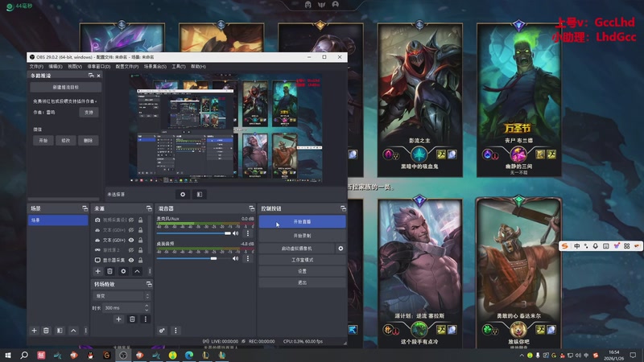Viewport: 644px width, 362px height.
Task: Click the monitor icon of the 显示器采集 source
Action: (x=97, y=260)
